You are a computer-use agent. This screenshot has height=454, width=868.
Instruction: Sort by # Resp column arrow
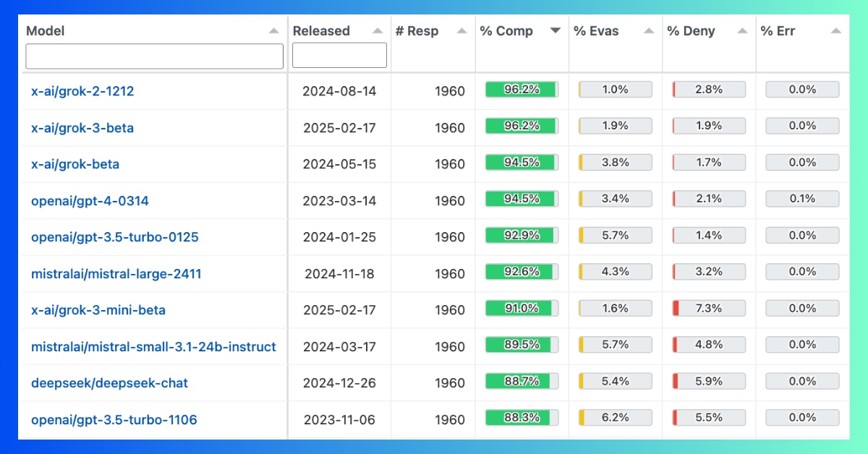coord(462,31)
